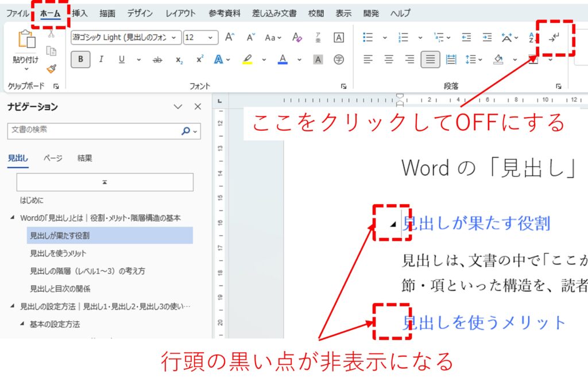Clear all formatting with the eraser A icon

click(297, 37)
